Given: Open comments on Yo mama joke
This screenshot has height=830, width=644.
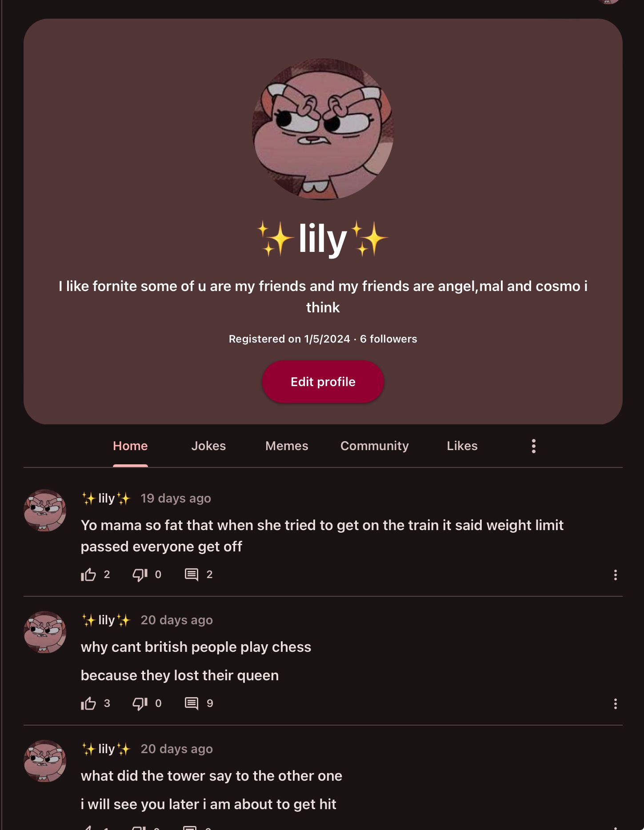Looking at the screenshot, I should tap(192, 575).
